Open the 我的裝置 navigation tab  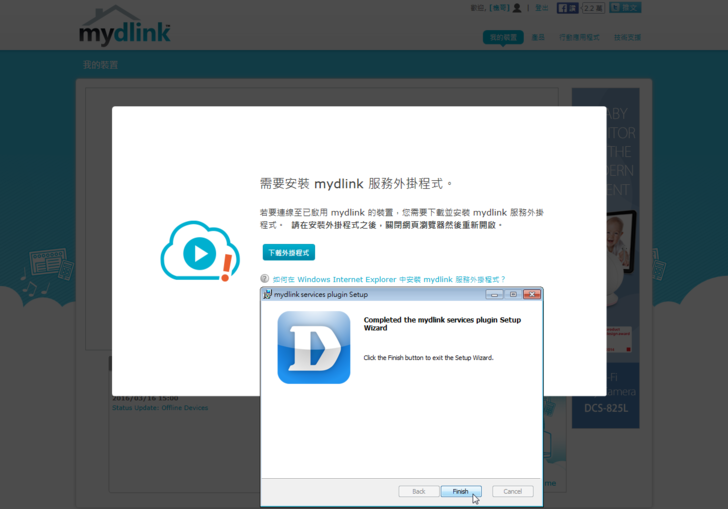pos(503,37)
